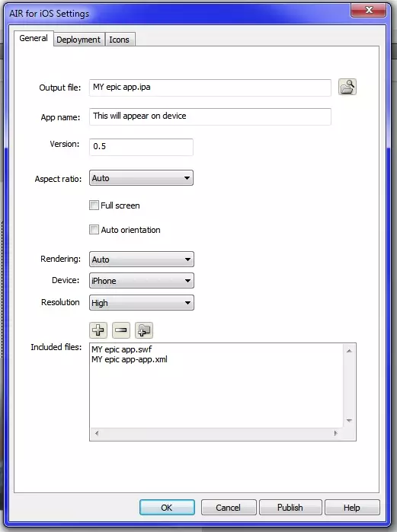
Task: Toggle the Auto orientation checkbox
Action: tap(94, 230)
